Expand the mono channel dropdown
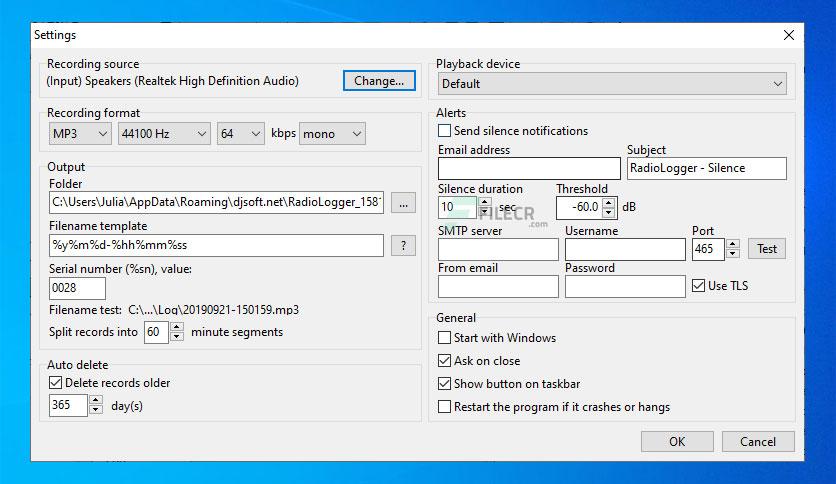Screen dimensions: 836x484 (x=332, y=134)
